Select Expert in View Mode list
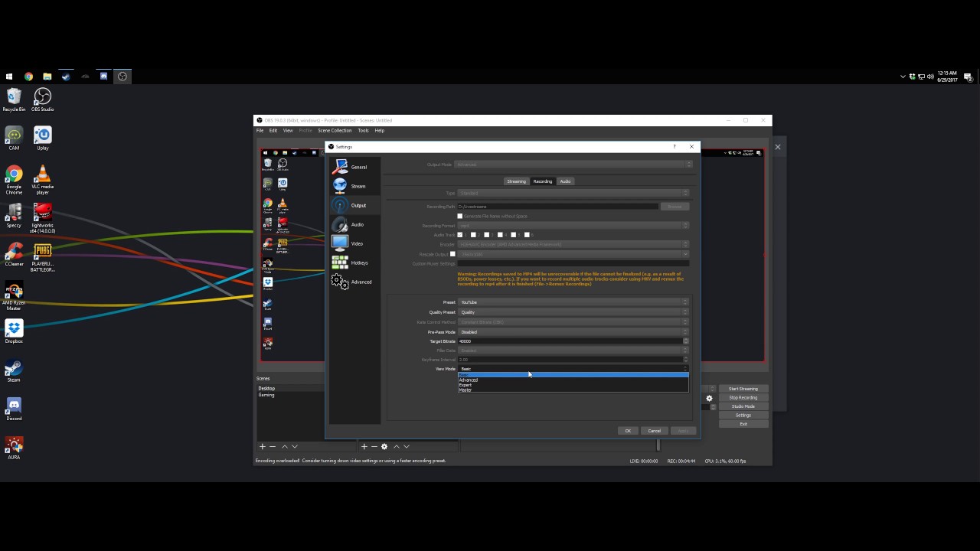 click(573, 385)
